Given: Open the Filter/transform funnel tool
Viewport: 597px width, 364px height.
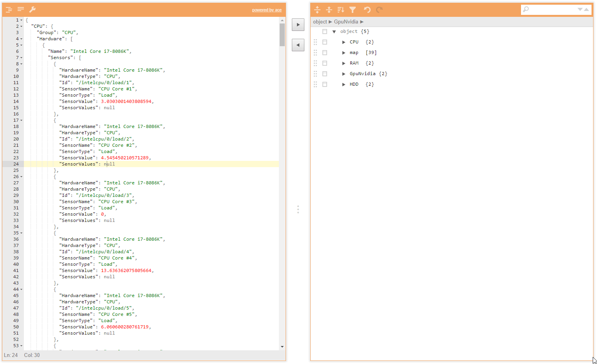Looking at the screenshot, I should (x=353, y=10).
